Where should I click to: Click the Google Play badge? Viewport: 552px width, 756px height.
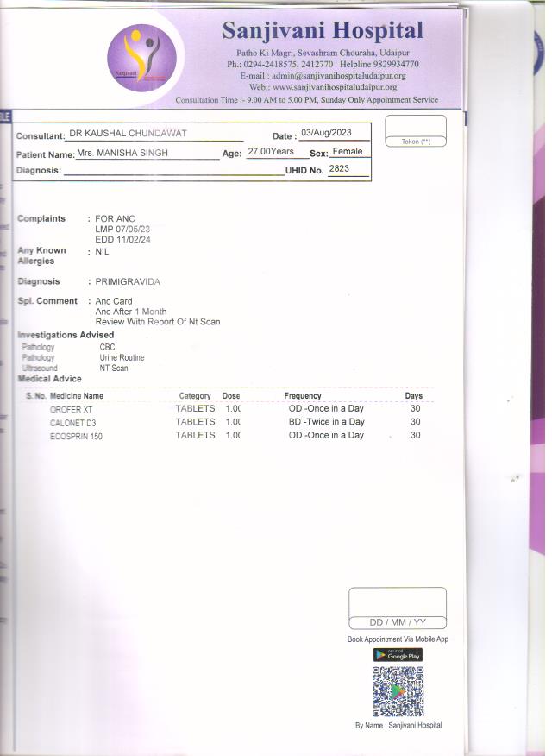click(398, 655)
